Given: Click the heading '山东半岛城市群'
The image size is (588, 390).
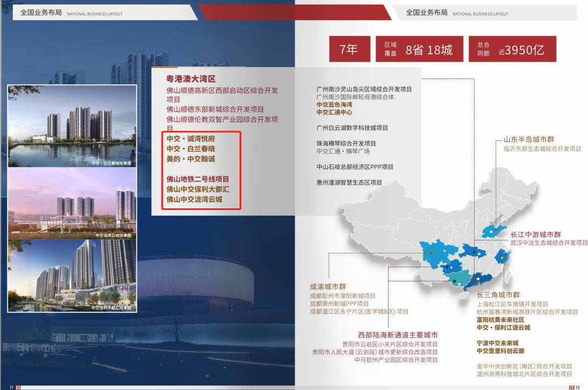Looking at the screenshot, I should pyautogui.click(x=529, y=140).
